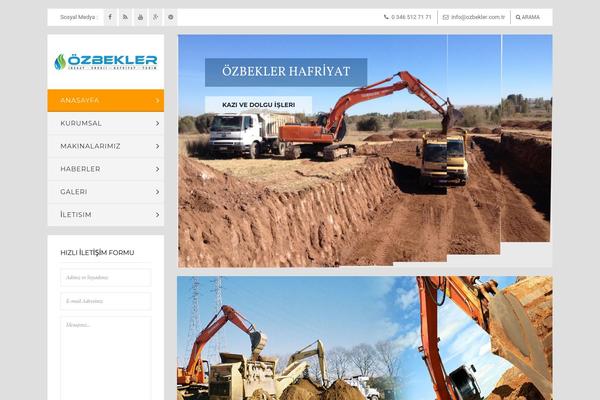Open the İLETİSİM menu item
The image size is (600, 400).
pos(106,215)
